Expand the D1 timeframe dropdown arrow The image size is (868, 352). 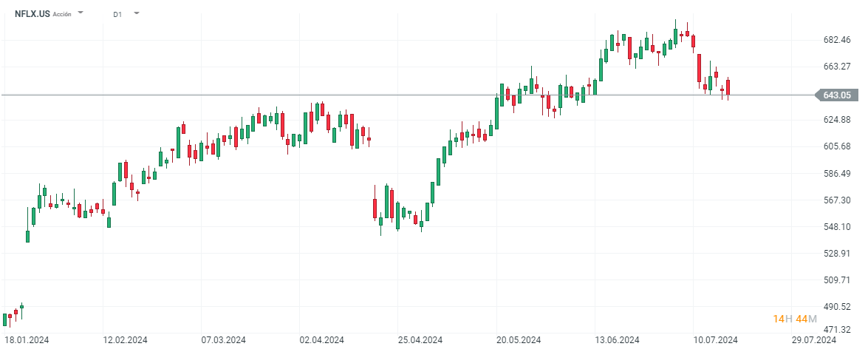coord(137,13)
